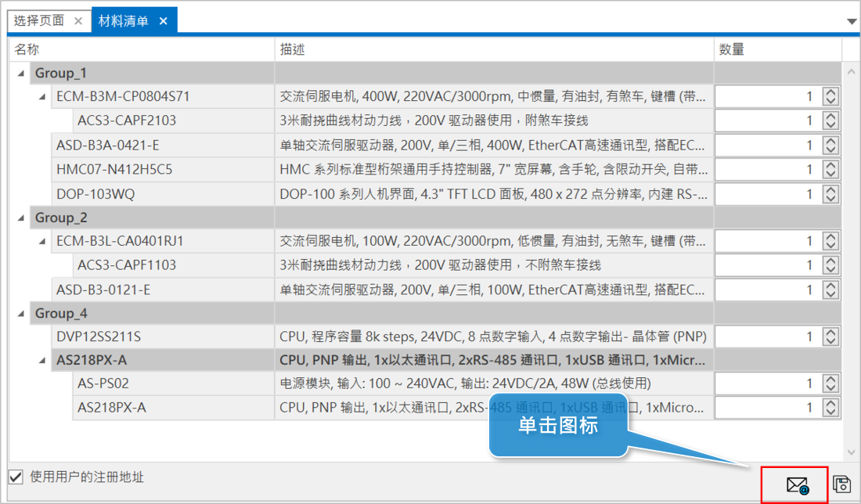The width and height of the screenshot is (861, 504).
Task: Toggle 使用用户的注册地址 checkbox
Action: click(x=16, y=477)
